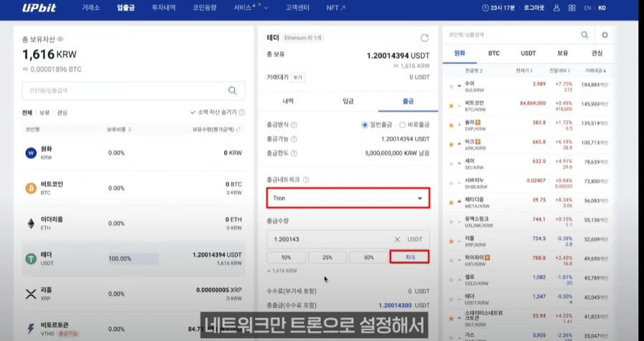
Task: Sort market list by 전일대비
Action: click(559, 71)
